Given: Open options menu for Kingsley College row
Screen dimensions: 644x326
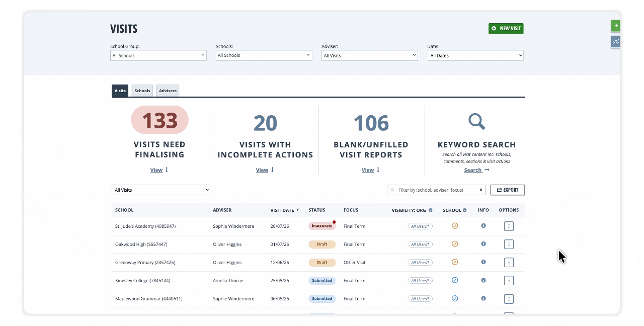Looking at the screenshot, I should point(509,281).
